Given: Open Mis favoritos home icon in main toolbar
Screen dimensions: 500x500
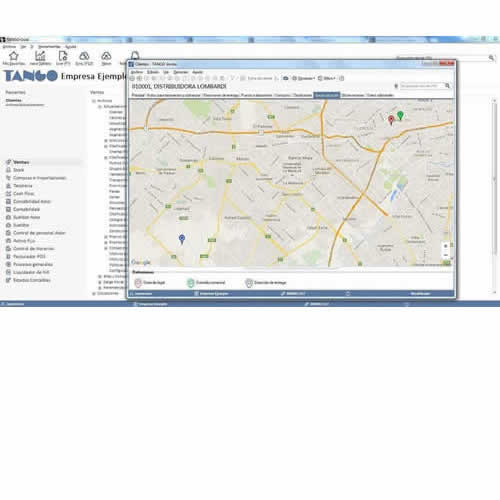Looking at the screenshot, I should pyautogui.click(x=14, y=56).
